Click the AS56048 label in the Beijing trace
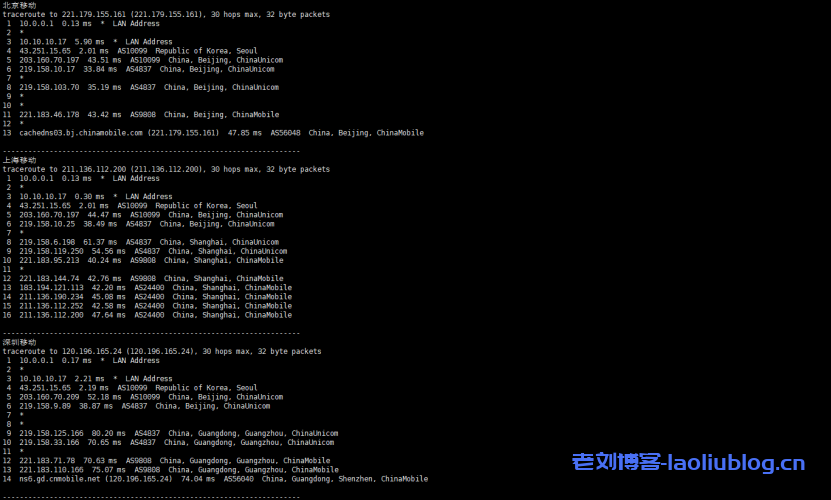Image resolution: width=831 pixels, height=500 pixels. pyautogui.click(x=285, y=133)
